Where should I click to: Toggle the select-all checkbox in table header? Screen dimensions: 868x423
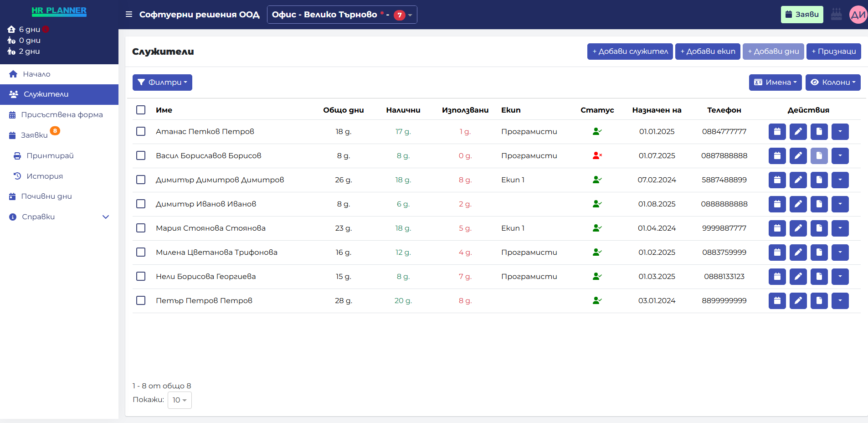click(x=141, y=110)
